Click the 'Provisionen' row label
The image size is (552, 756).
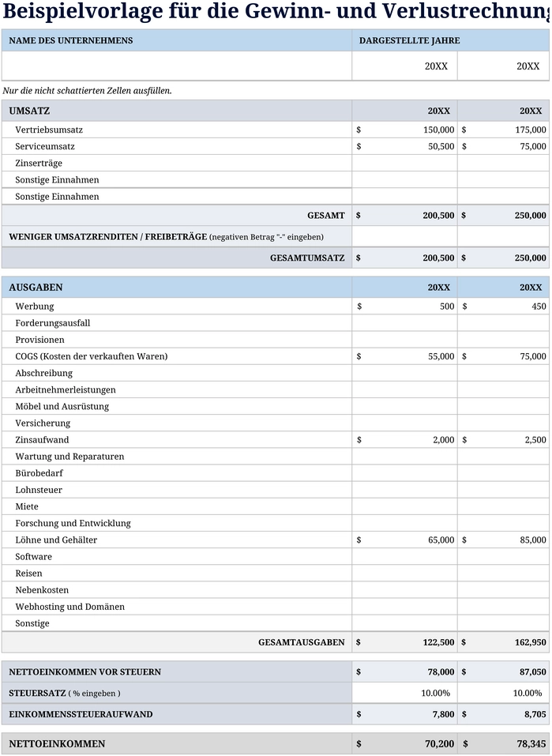pos(39,340)
